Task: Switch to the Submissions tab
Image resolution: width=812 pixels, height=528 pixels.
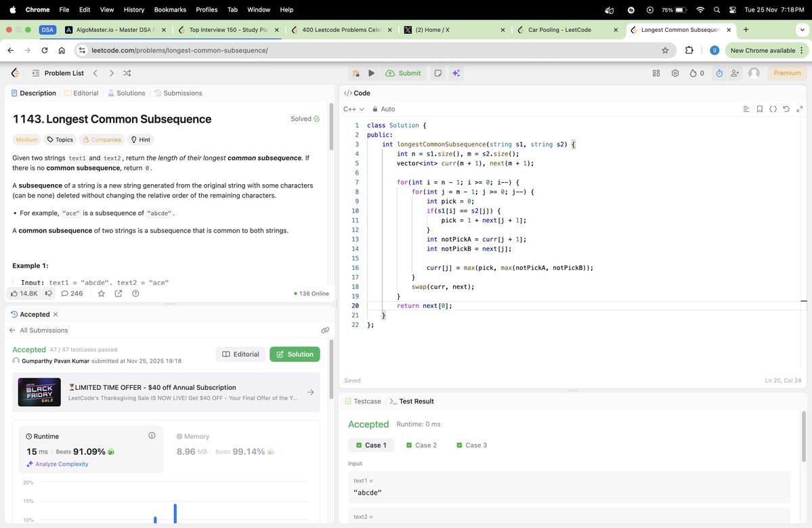Action: pyautogui.click(x=178, y=93)
